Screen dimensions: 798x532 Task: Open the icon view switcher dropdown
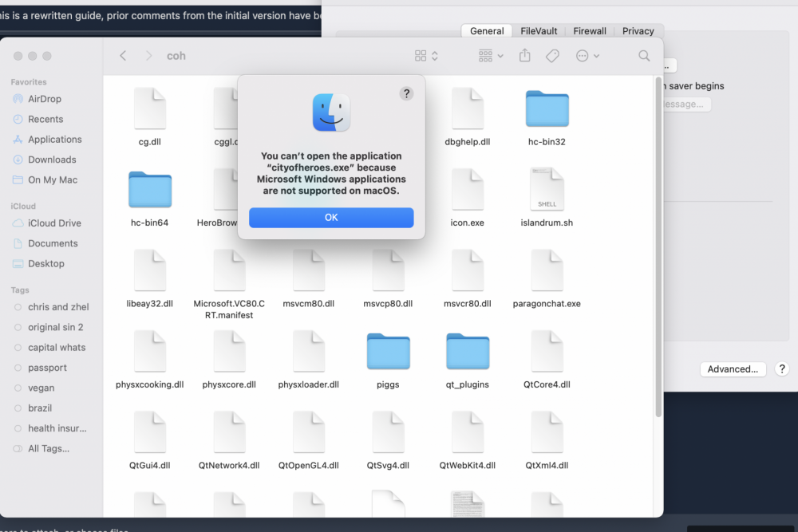click(426, 56)
